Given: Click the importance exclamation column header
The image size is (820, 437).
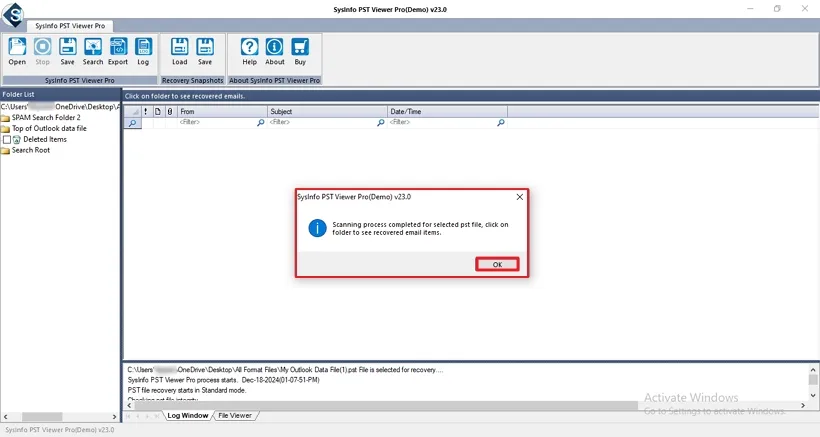Looking at the screenshot, I should point(145,111).
